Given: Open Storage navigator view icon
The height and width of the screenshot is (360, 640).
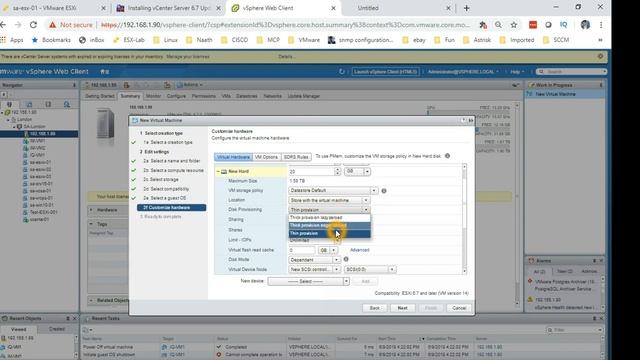Looking at the screenshot, I should [x=48, y=104].
